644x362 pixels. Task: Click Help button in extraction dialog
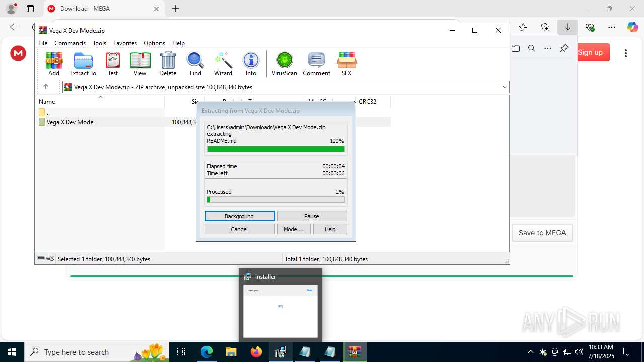pyautogui.click(x=330, y=229)
